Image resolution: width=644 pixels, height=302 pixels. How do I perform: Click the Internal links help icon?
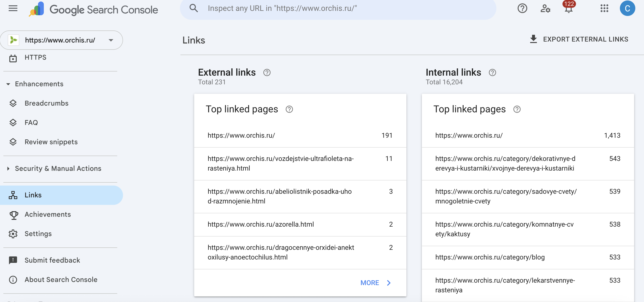(492, 73)
